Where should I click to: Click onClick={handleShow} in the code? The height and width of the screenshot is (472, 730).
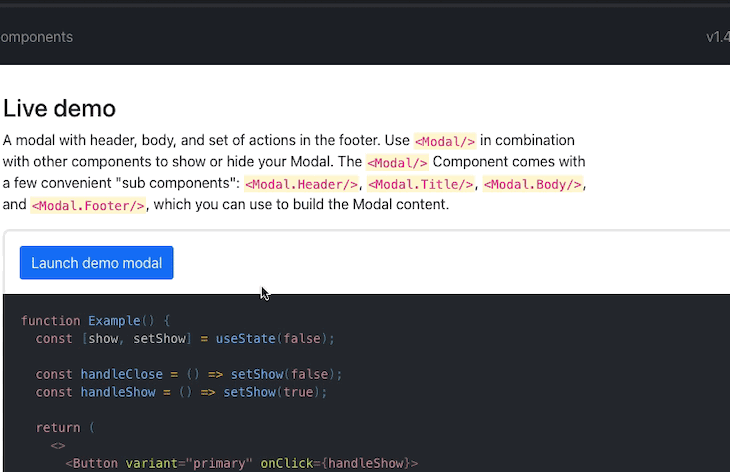[339, 463]
